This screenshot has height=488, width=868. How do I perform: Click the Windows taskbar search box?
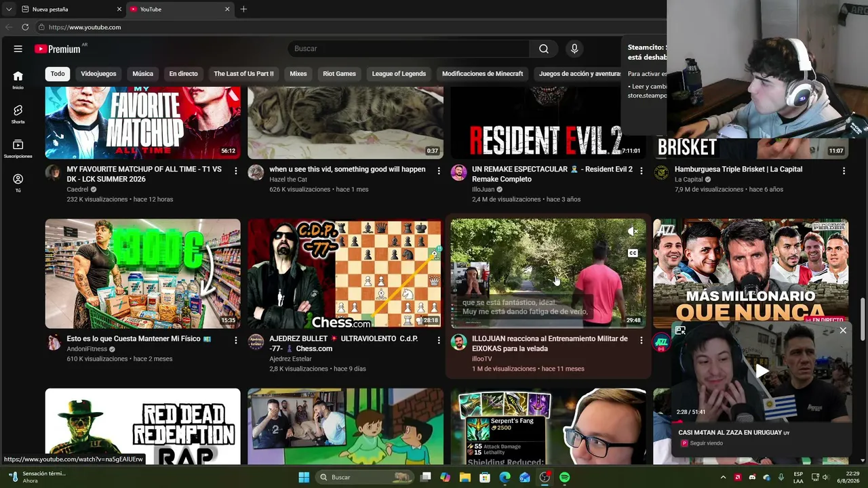click(365, 477)
